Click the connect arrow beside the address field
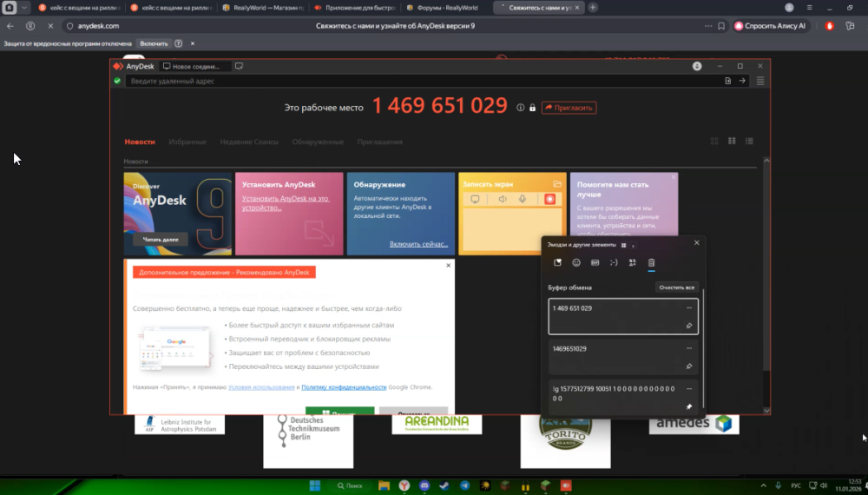 tap(742, 81)
